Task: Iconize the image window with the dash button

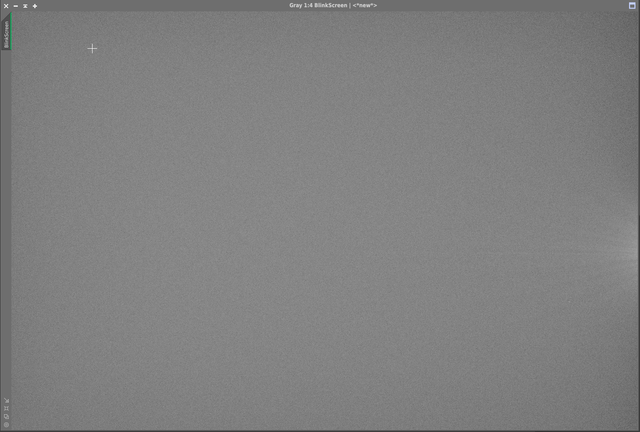Action: pyautogui.click(x=16, y=6)
